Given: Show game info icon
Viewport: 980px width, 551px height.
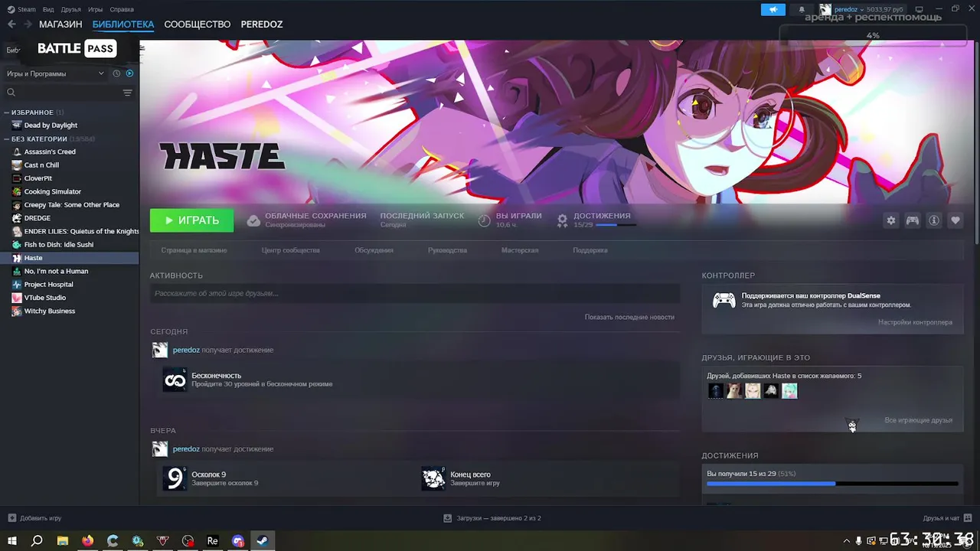Looking at the screenshot, I should coord(934,220).
